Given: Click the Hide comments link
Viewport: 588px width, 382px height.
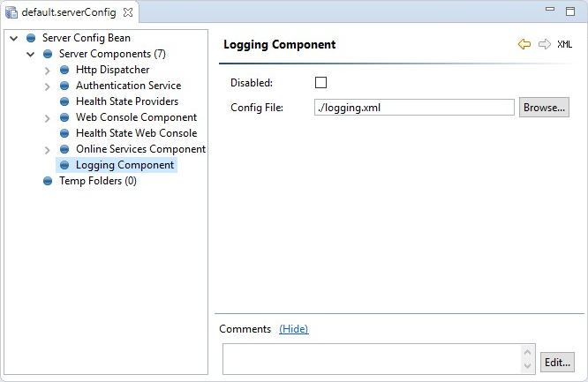Looking at the screenshot, I should pyautogui.click(x=294, y=329).
